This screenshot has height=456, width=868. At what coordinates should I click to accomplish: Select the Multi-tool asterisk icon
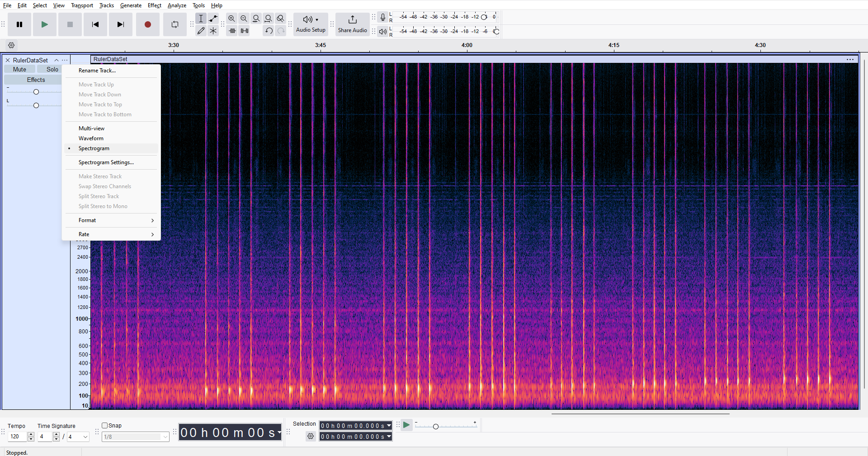(x=213, y=31)
